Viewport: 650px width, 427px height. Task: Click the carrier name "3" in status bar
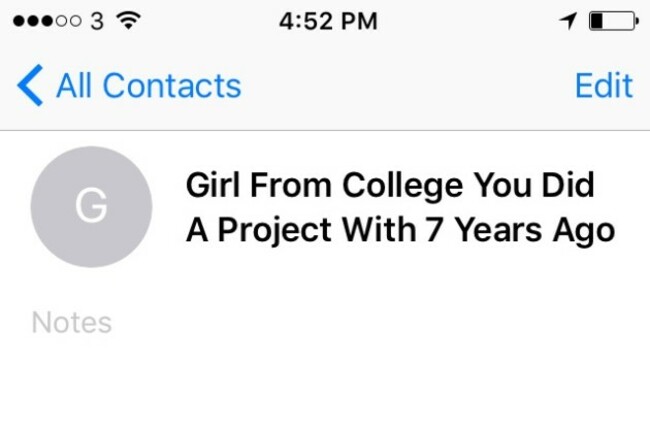tap(97, 21)
